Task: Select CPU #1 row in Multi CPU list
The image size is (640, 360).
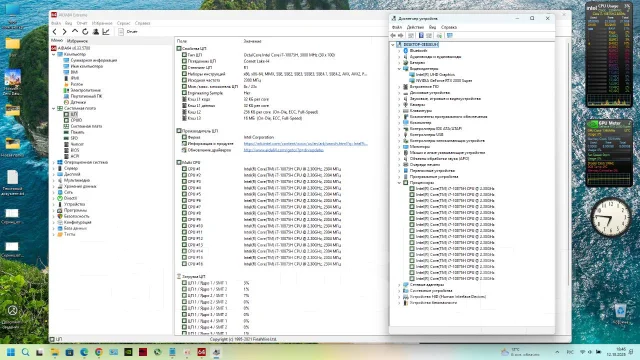Action: (x=261, y=169)
